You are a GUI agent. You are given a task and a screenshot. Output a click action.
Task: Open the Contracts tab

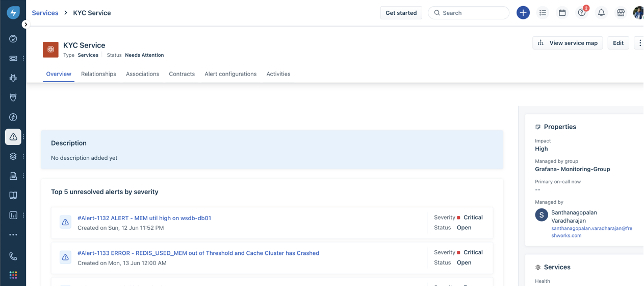(182, 74)
